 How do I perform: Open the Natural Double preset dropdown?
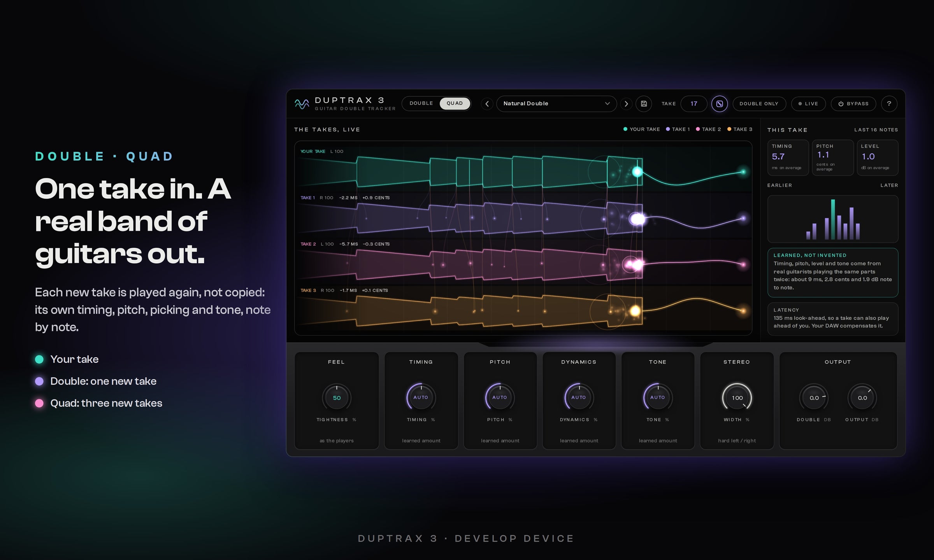[556, 104]
